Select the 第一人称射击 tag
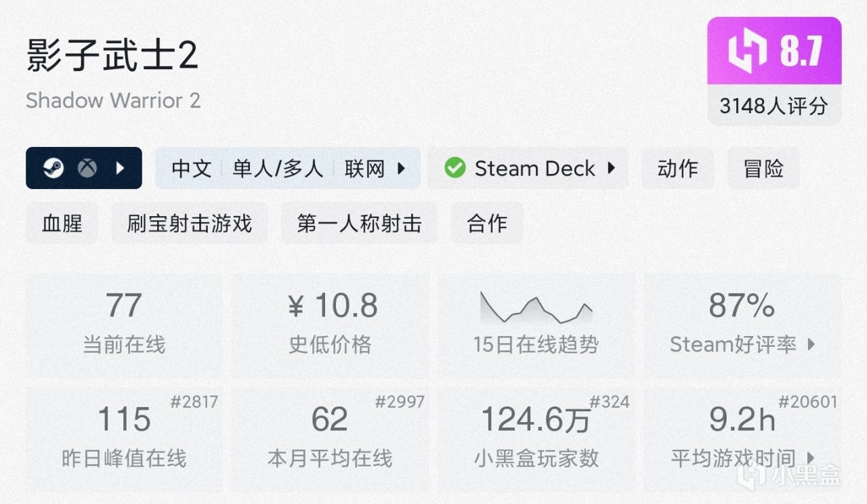The image size is (867, 504). [x=359, y=223]
